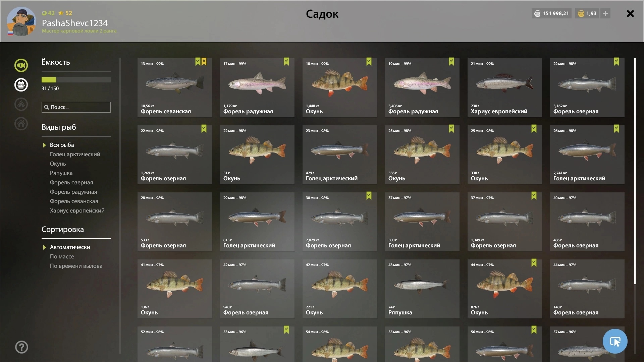The width and height of the screenshot is (644, 362).
Task: Select the tackle backpack sidebar icon
Action: [21, 85]
